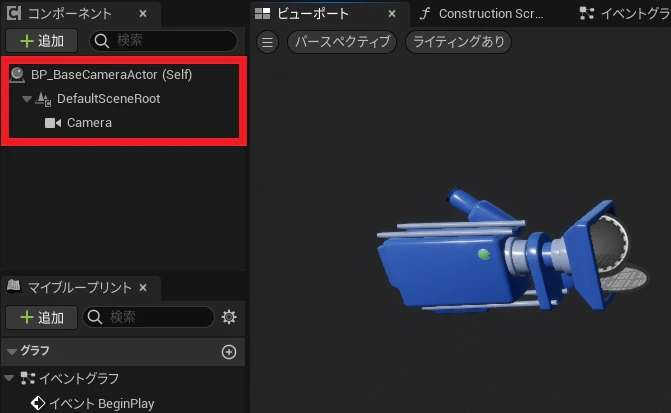
Task: Click the Event BeginPlay diamond icon
Action: tap(38, 403)
